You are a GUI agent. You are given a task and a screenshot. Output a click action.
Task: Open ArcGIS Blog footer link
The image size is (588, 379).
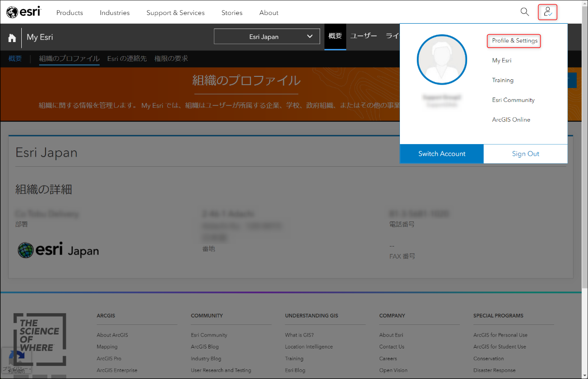point(205,347)
